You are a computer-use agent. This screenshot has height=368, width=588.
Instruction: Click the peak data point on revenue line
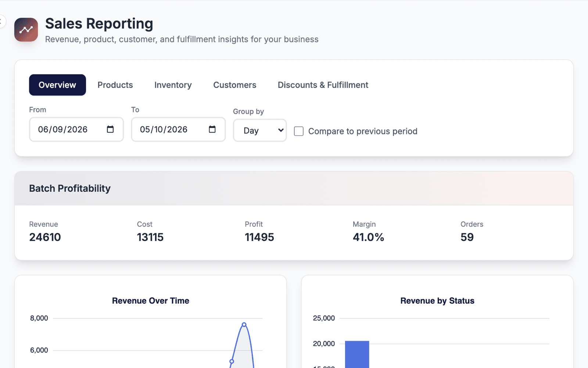(x=244, y=325)
